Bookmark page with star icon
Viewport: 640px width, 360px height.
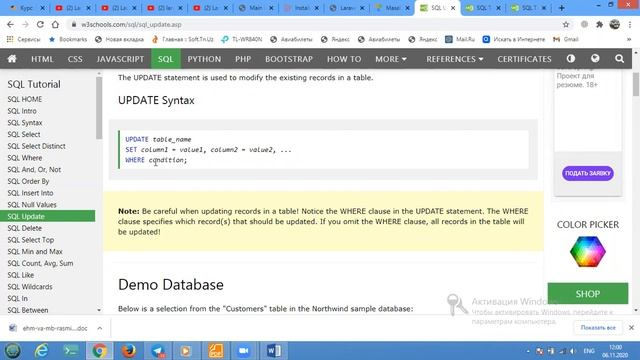pos(566,24)
